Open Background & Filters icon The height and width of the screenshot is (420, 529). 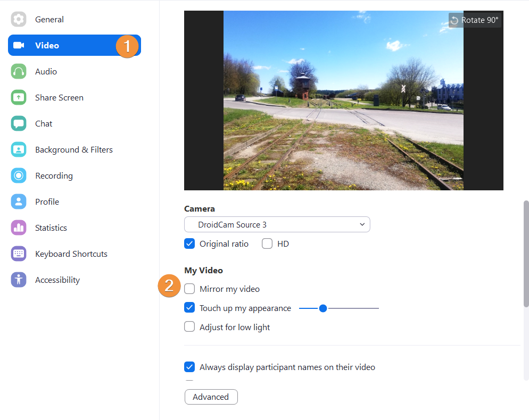(x=19, y=150)
